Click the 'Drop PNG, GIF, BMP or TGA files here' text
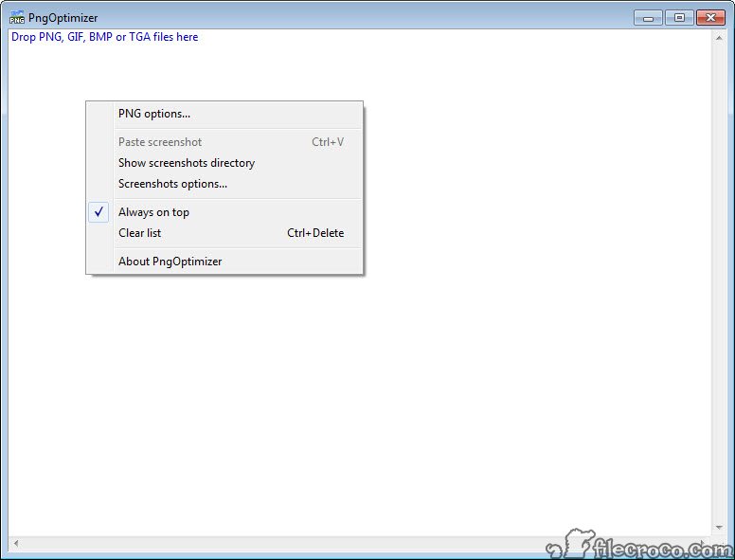The height and width of the screenshot is (560, 735). click(104, 37)
